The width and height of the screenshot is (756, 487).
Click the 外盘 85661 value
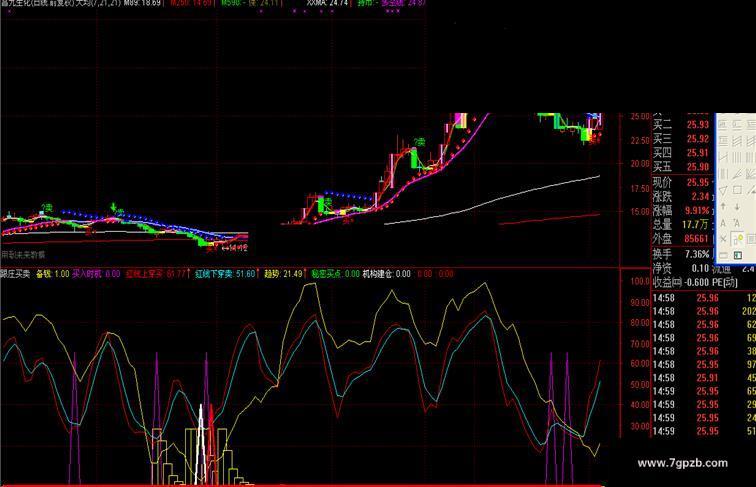681,238
